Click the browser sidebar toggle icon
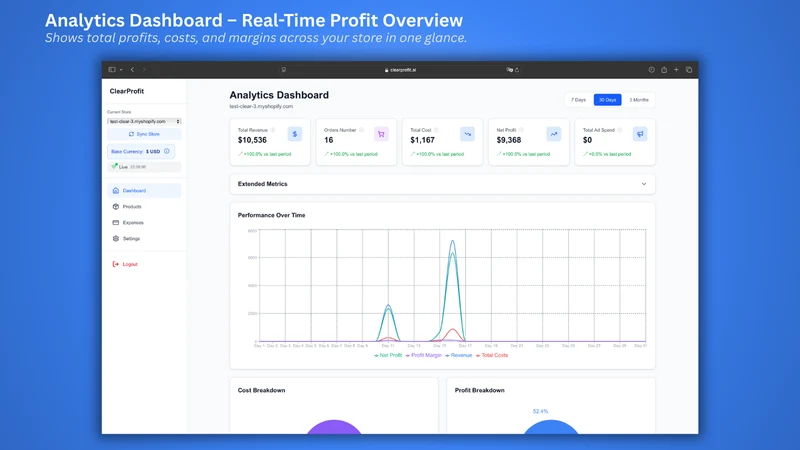Screen dimensions: 800x450 coord(112,69)
